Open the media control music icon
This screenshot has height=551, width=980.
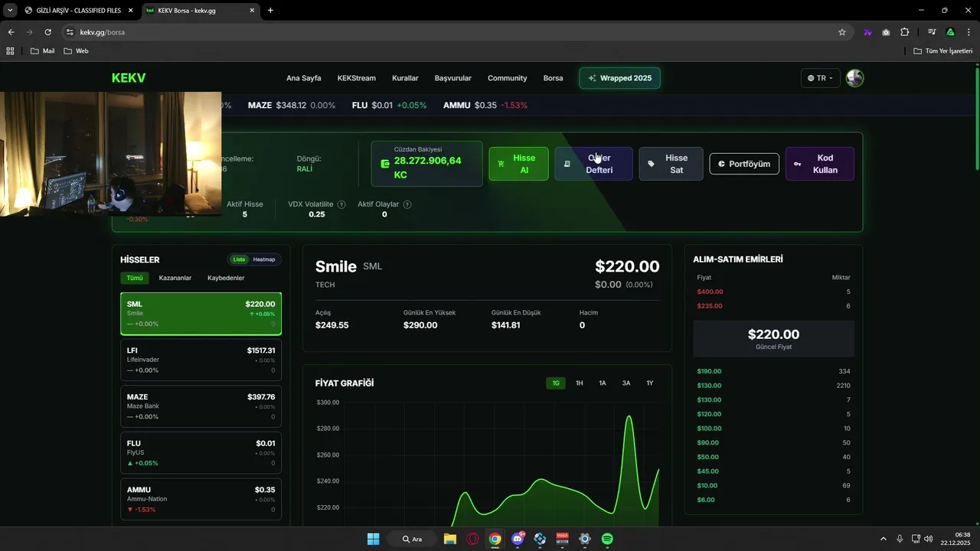click(932, 32)
